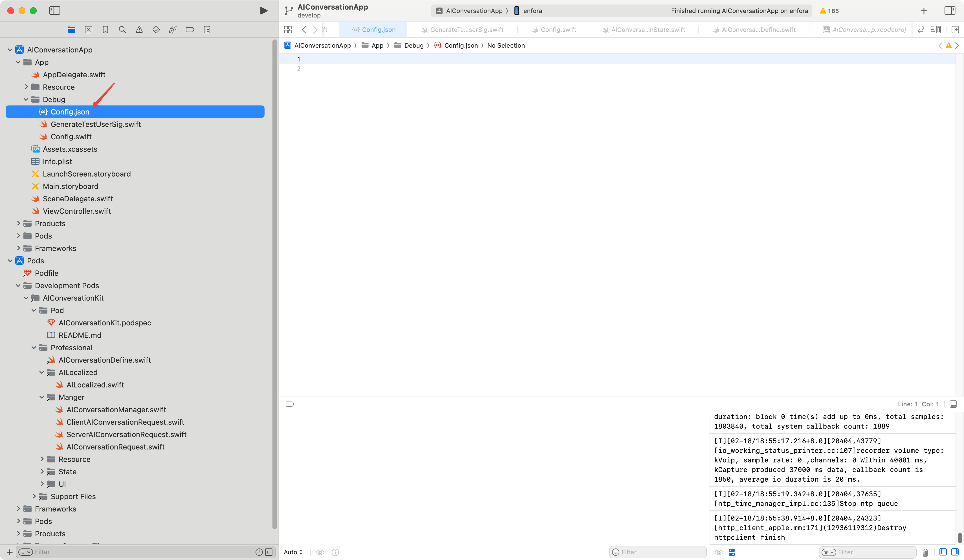964x560 pixels.
Task: Toggle the variables view pane
Action: (x=943, y=552)
